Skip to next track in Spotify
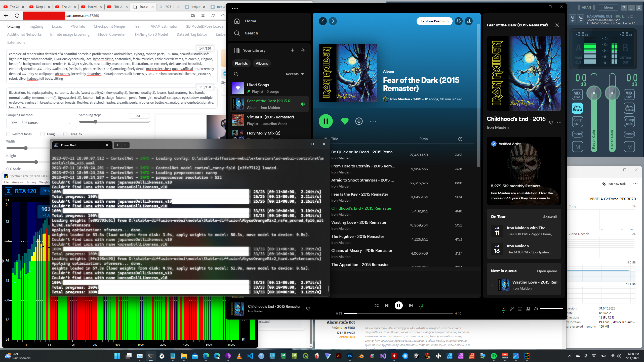 (411, 305)
